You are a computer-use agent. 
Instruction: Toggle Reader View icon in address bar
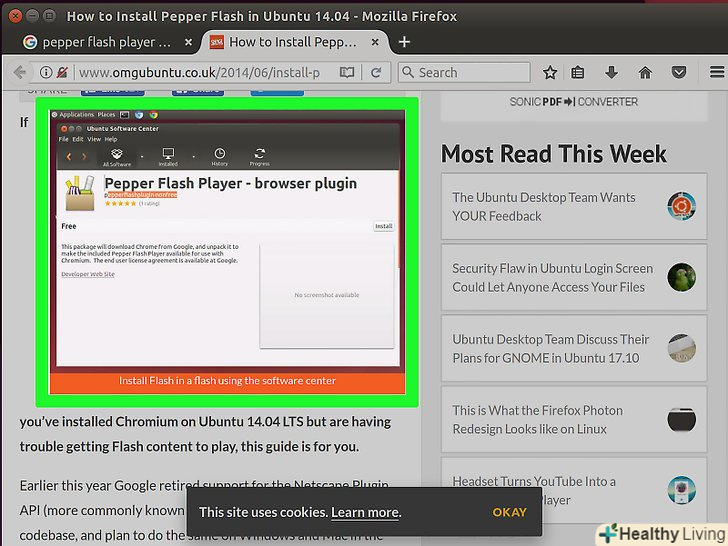(x=347, y=73)
